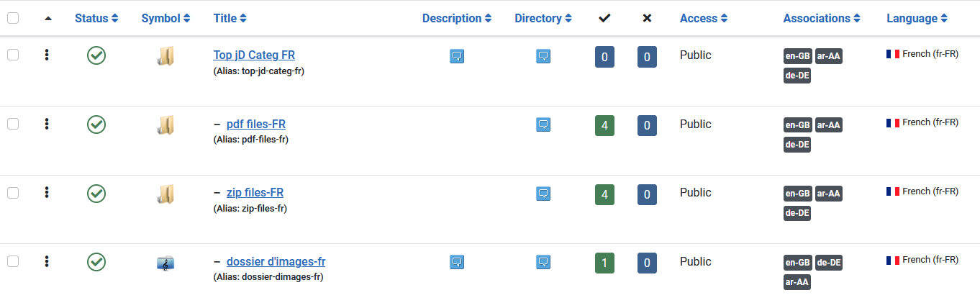
Task: Open row actions menu for zip files-FR
Action: point(47,192)
